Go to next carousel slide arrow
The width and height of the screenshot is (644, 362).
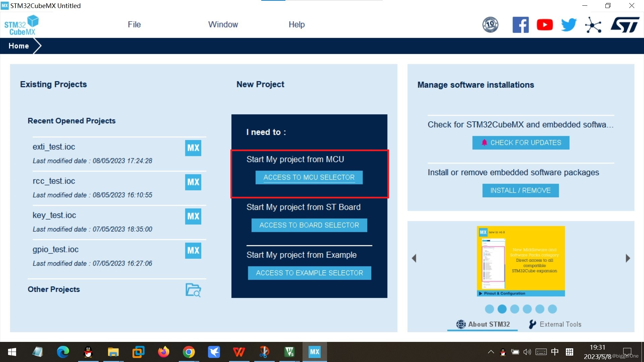coord(628,258)
